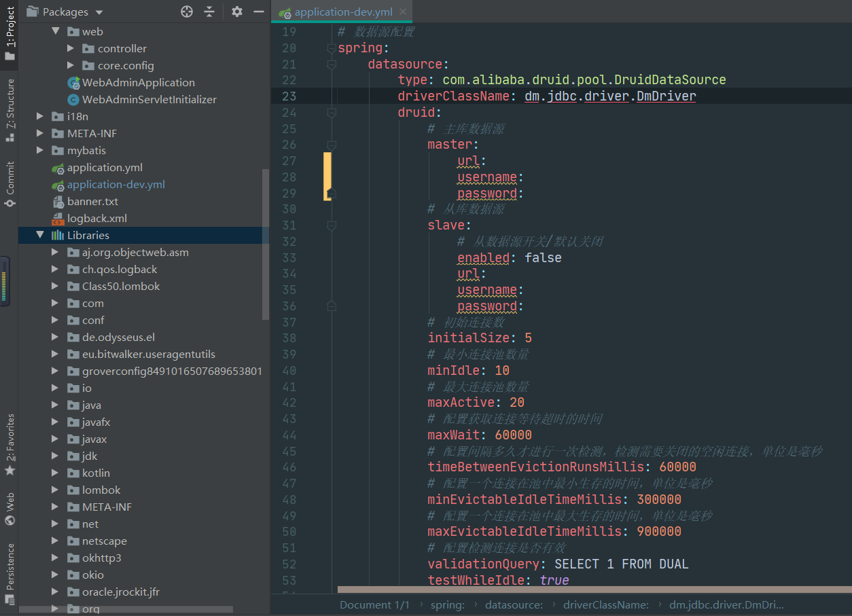Click the crosshair icon to locate opened file
Image resolution: width=852 pixels, height=616 pixels.
point(186,12)
